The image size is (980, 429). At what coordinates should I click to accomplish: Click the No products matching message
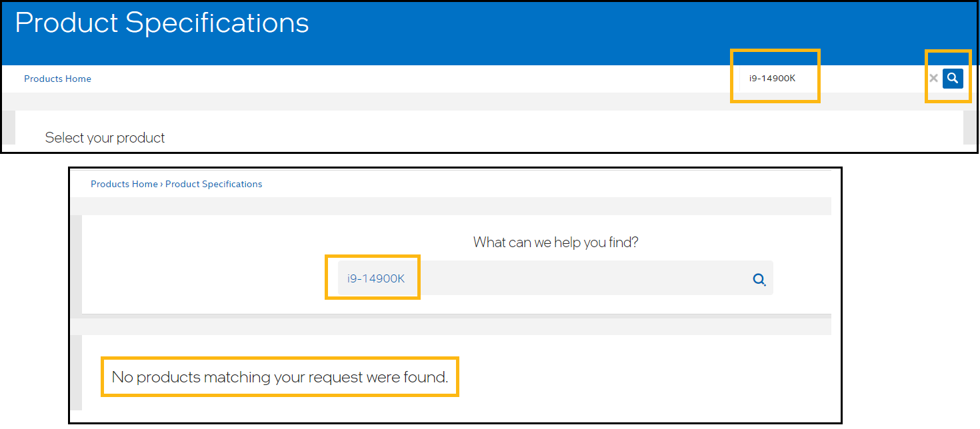point(279,377)
